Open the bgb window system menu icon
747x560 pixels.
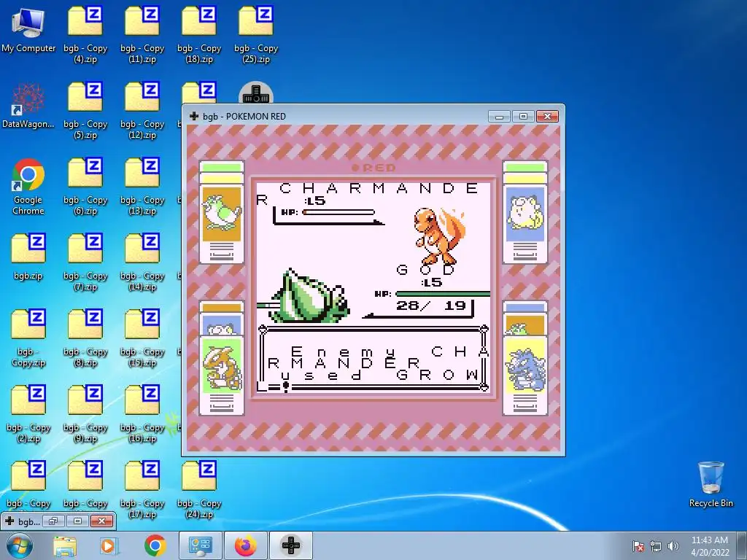tap(194, 116)
